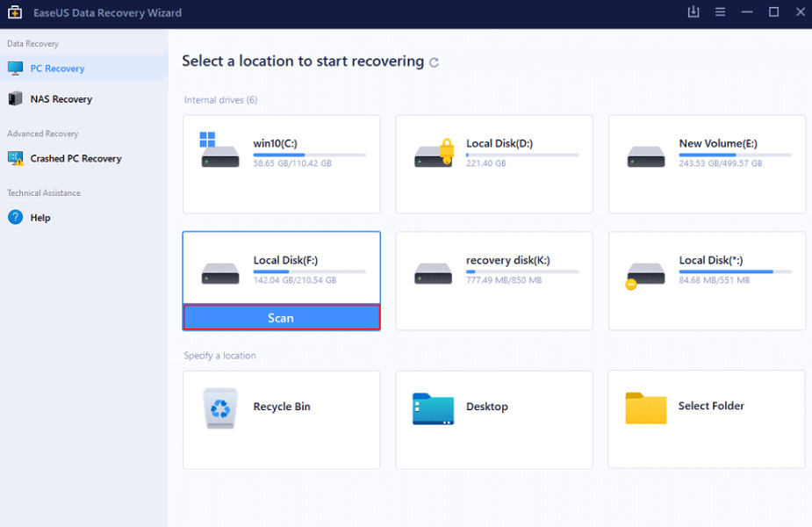Click the NAS Recovery server icon
Viewport: 812px width, 527px height.
click(x=16, y=98)
